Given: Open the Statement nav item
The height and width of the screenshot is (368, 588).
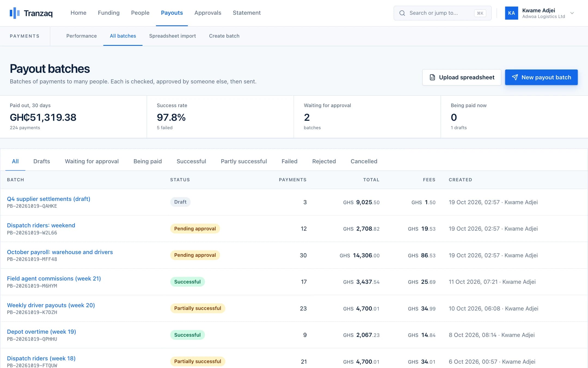Looking at the screenshot, I should click(x=247, y=13).
